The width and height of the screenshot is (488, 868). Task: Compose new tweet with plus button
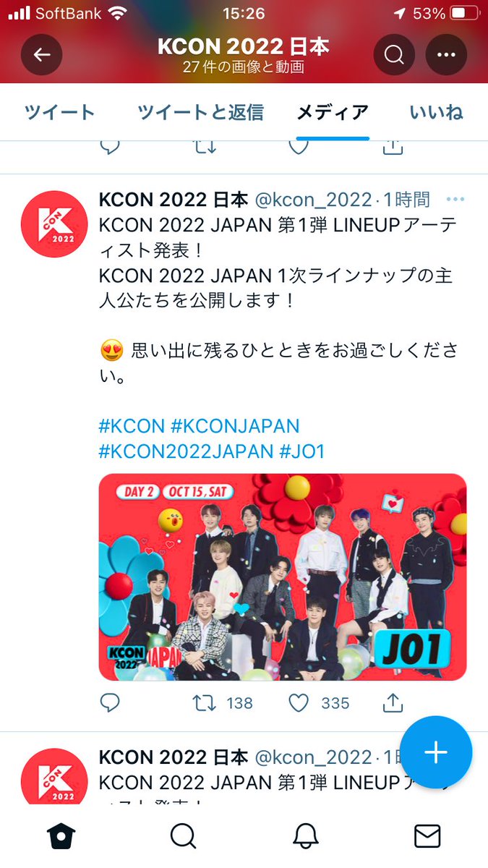click(x=436, y=752)
